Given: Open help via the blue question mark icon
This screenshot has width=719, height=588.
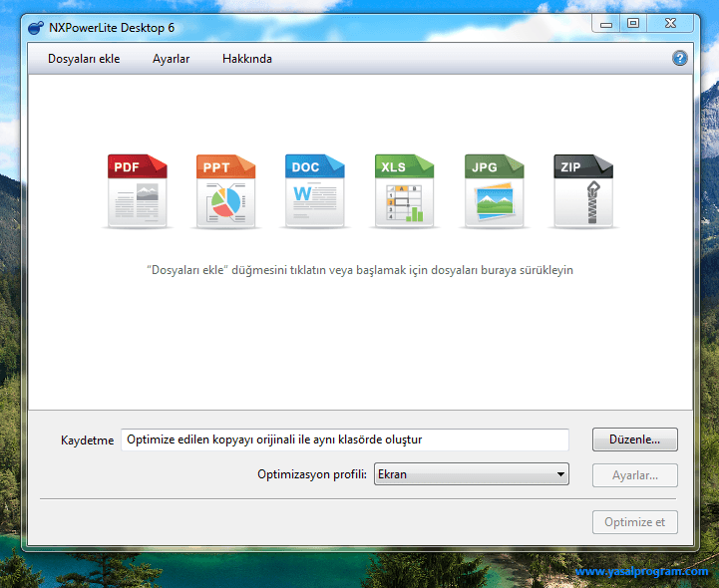Looking at the screenshot, I should [680, 59].
